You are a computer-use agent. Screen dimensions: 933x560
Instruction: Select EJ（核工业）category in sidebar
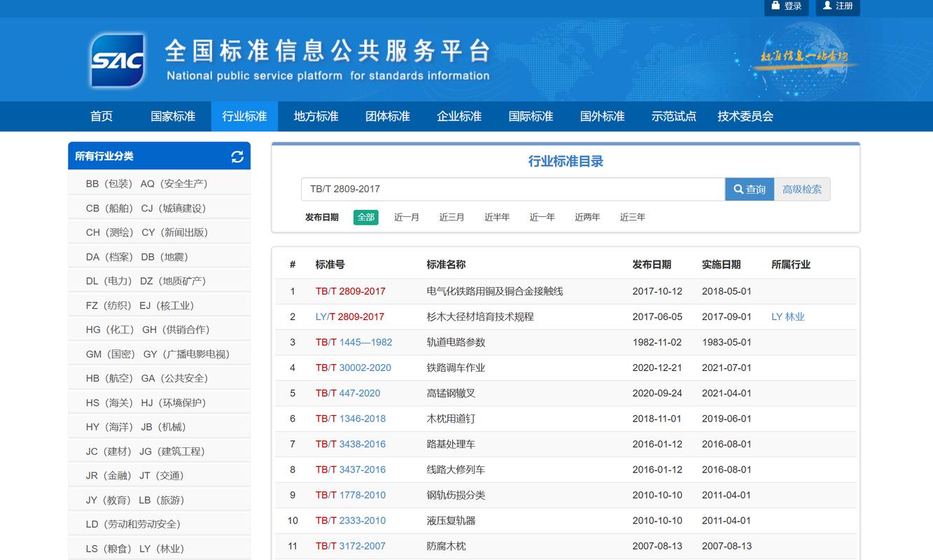point(167,305)
